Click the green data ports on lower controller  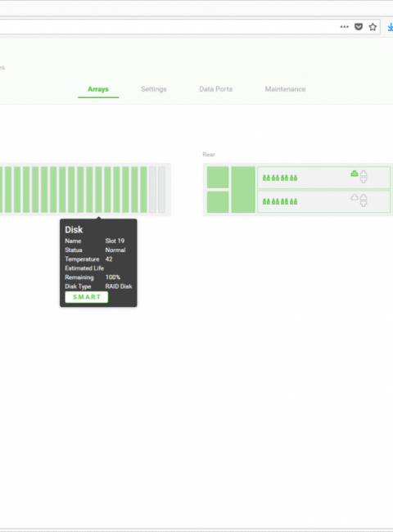click(x=280, y=201)
